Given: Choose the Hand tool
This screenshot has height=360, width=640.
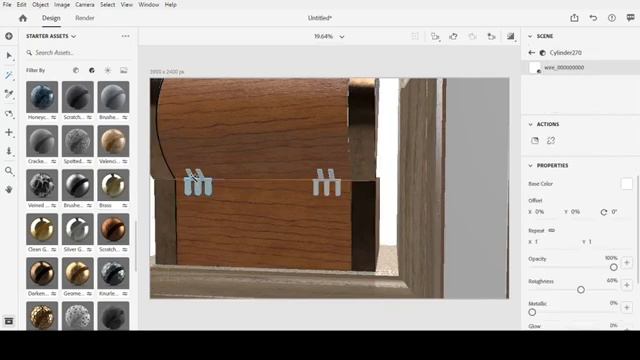Looking at the screenshot, I should pyautogui.click(x=9, y=189).
